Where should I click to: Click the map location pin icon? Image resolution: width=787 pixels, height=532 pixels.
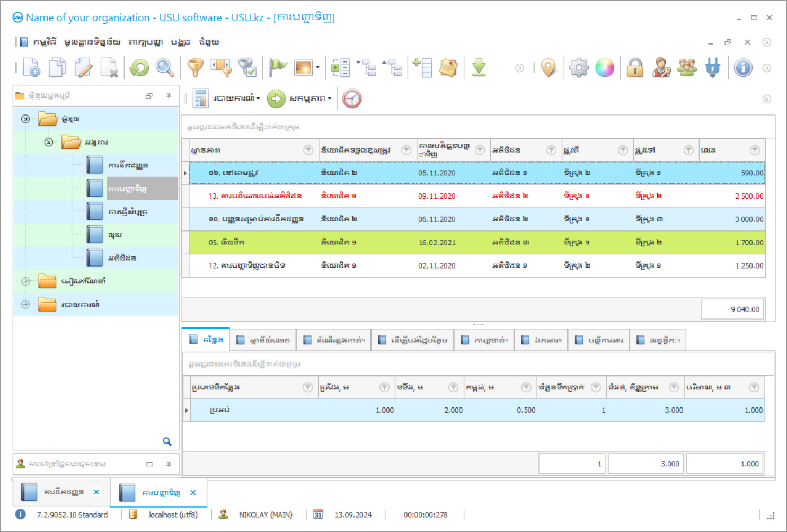tap(549, 67)
